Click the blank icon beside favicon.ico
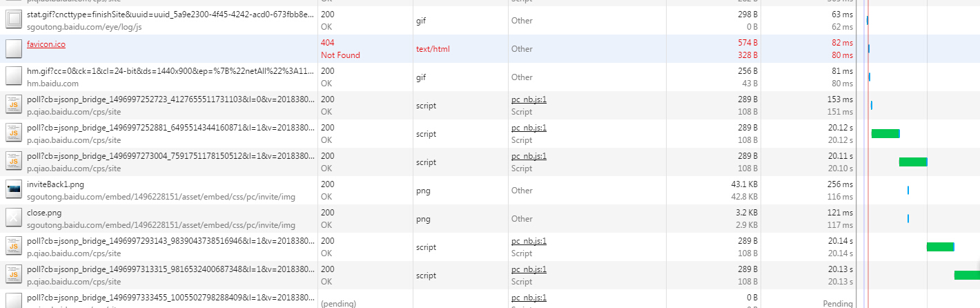 pyautogui.click(x=14, y=48)
